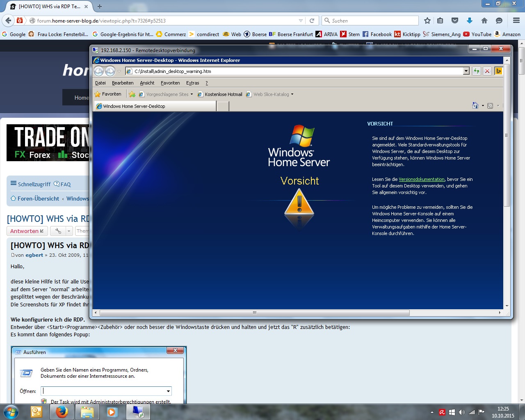Viewport: 525px width, 420px height.
Task: Open the Öffnen combo box dropdown arrow
Action: point(168,391)
